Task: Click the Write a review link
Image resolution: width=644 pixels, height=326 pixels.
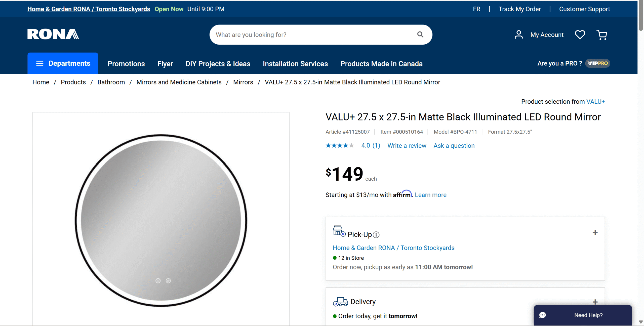Action: tap(407, 146)
